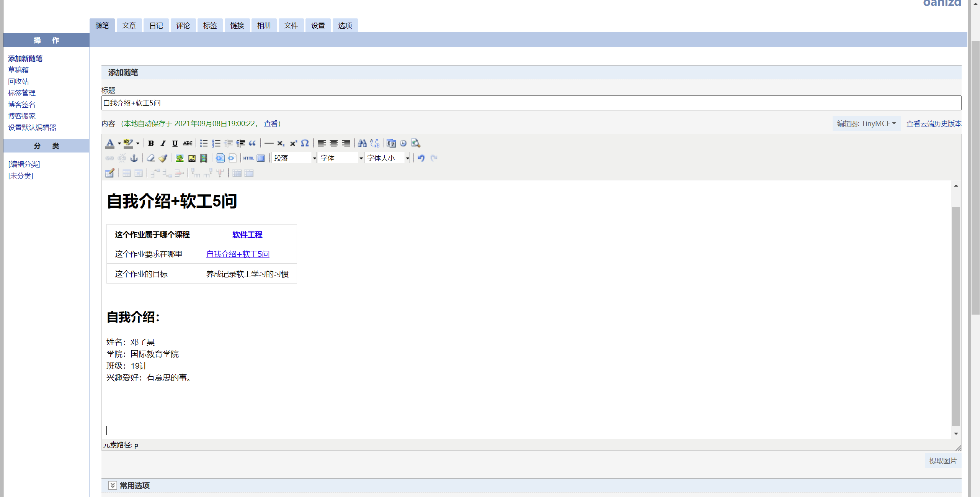Open the 段落 format dropdown
The width and height of the screenshot is (980, 497).
(294, 158)
